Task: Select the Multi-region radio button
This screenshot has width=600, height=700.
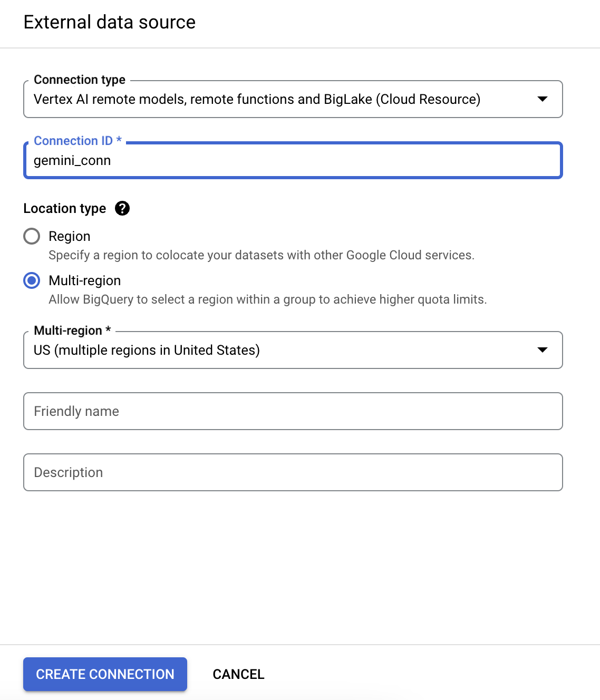Action: pos(32,280)
